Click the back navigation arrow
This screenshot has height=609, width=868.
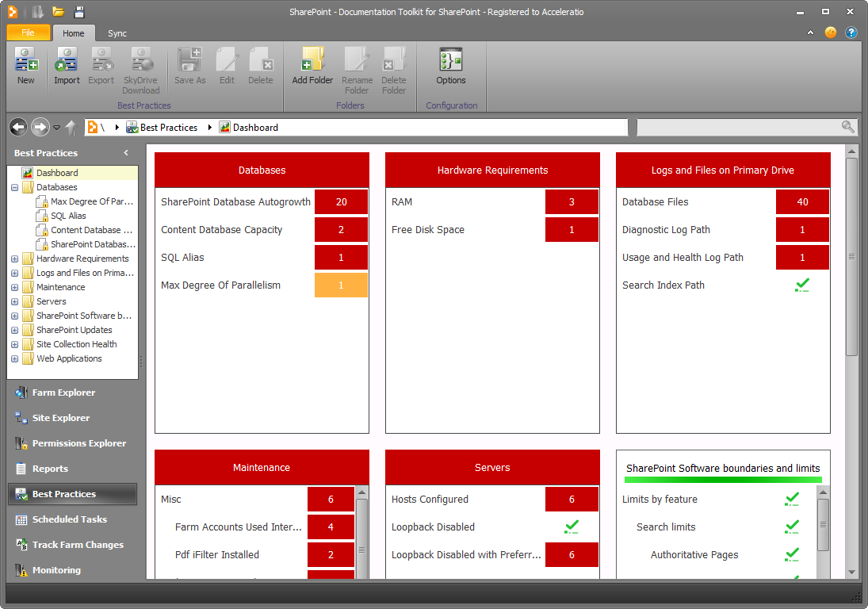[18, 127]
